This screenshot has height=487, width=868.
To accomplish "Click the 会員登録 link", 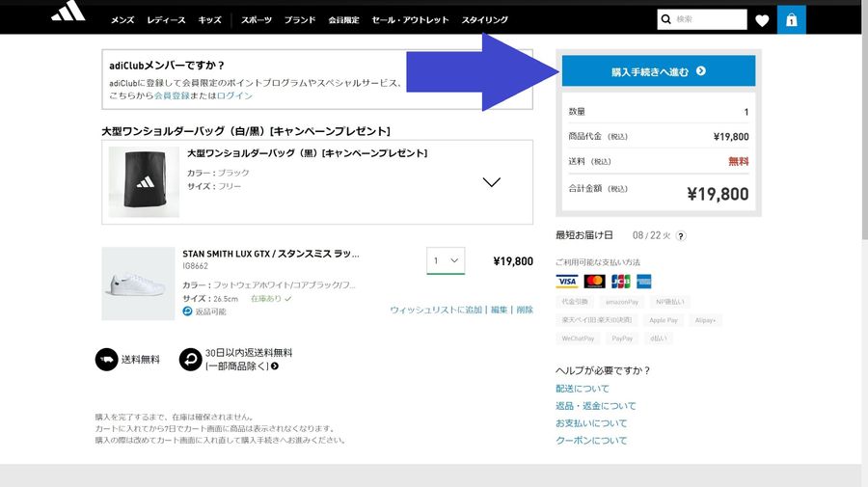I will point(172,95).
